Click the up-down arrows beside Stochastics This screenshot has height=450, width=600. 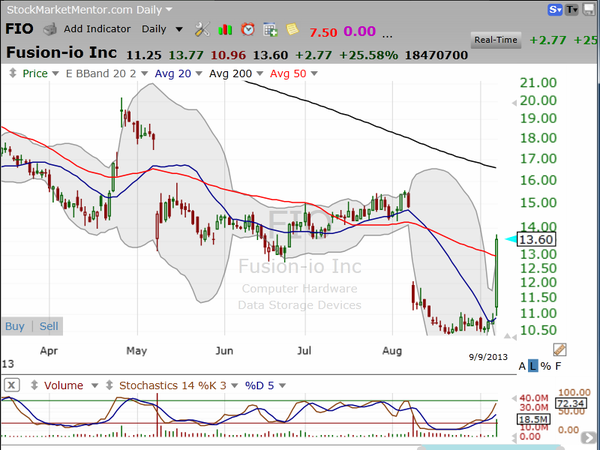109,385
